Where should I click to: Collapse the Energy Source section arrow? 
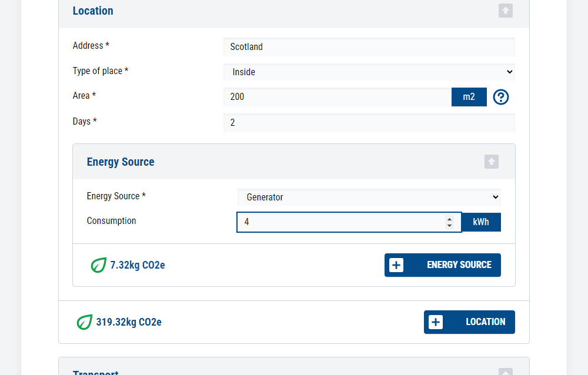[x=491, y=162]
